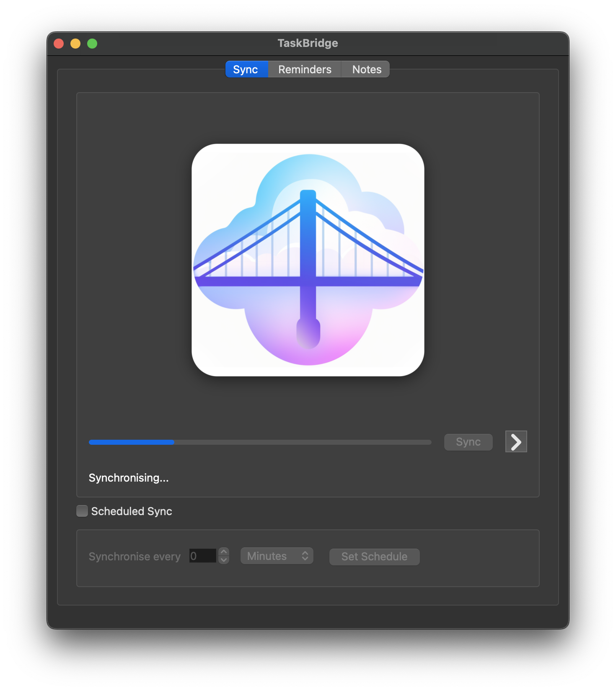Switch to the Reminders tab
The width and height of the screenshot is (616, 691).
[x=305, y=70]
